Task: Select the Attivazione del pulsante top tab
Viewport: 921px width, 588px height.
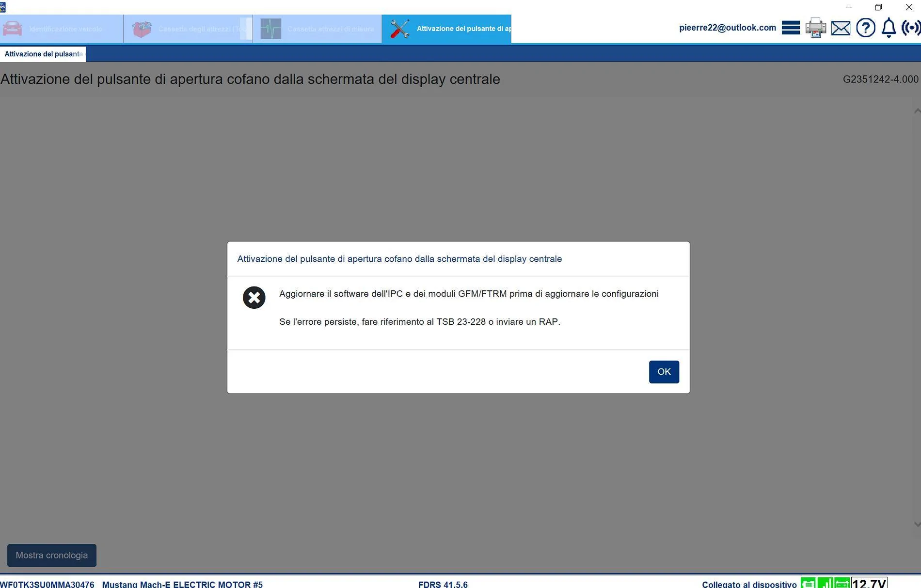Action: [446, 29]
